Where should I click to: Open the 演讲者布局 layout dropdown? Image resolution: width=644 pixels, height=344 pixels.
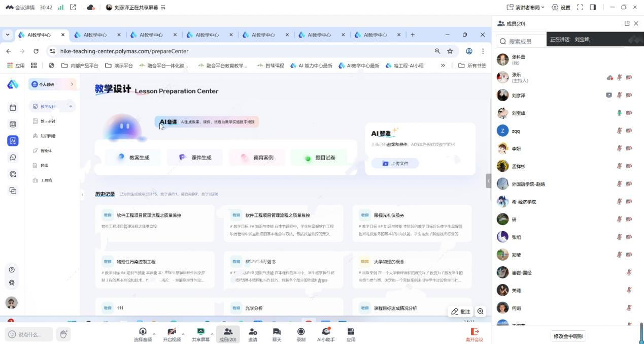click(526, 7)
